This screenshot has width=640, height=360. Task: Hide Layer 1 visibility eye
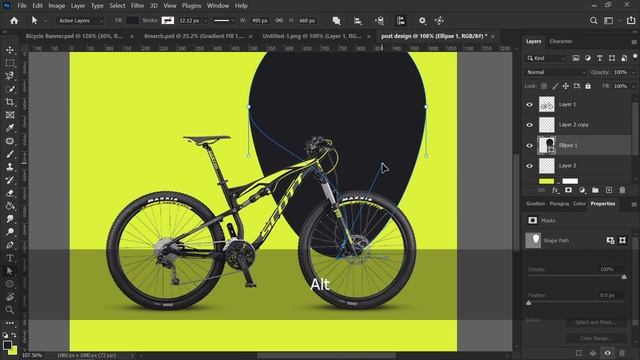[529, 104]
